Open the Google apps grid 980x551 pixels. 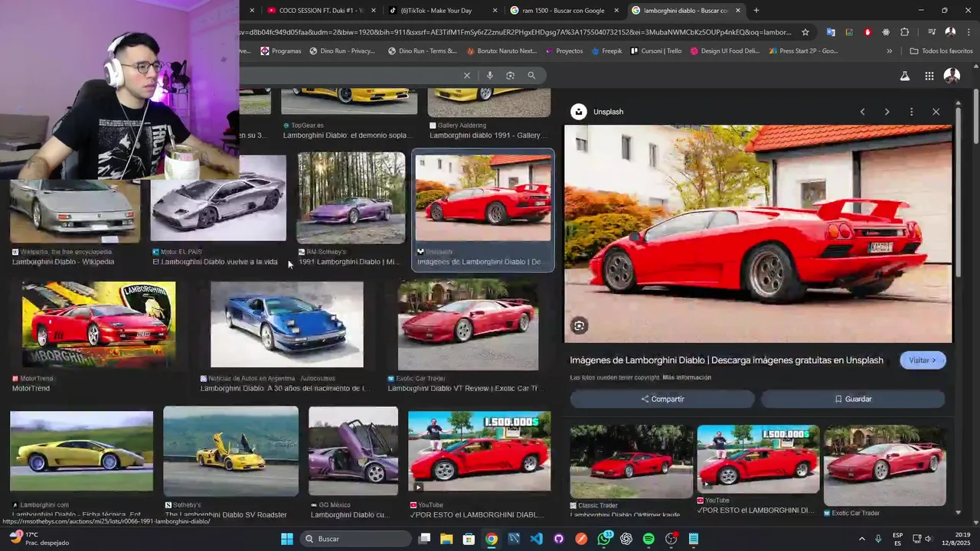pyautogui.click(x=929, y=76)
